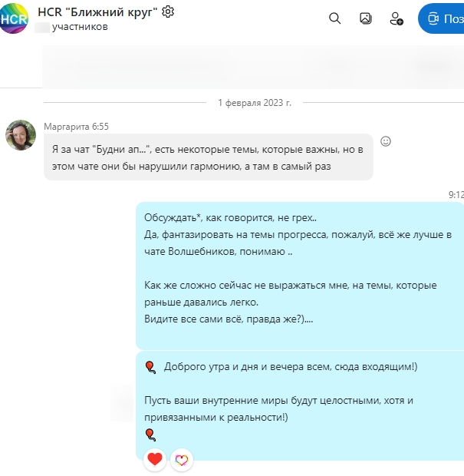464x476 pixels.
Task: Add participants to the group
Action: coord(396,18)
